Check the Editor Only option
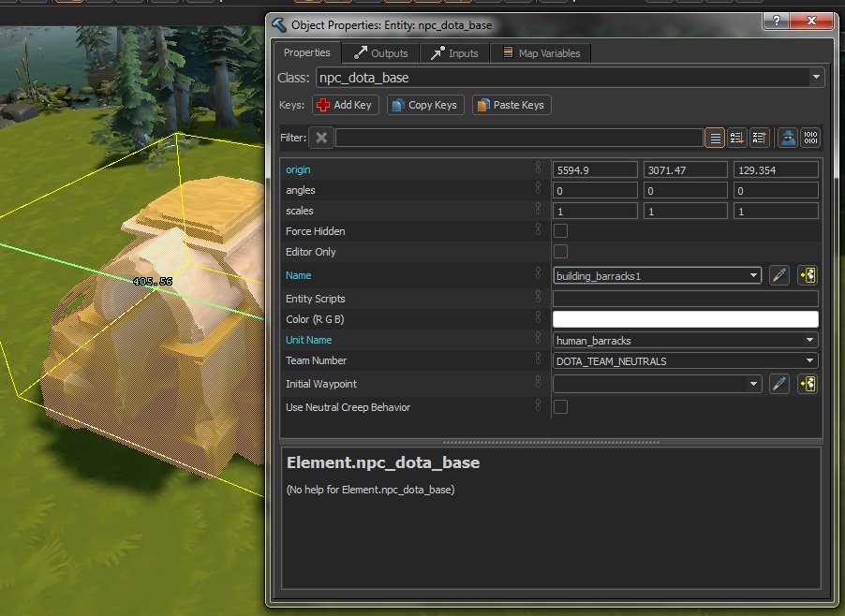 coord(561,251)
